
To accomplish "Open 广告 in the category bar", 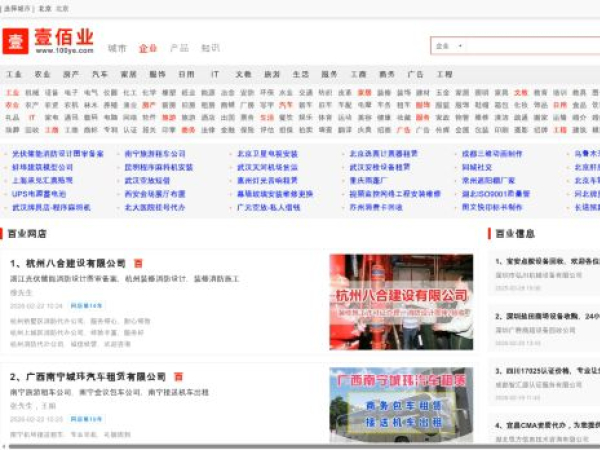I will [416, 74].
